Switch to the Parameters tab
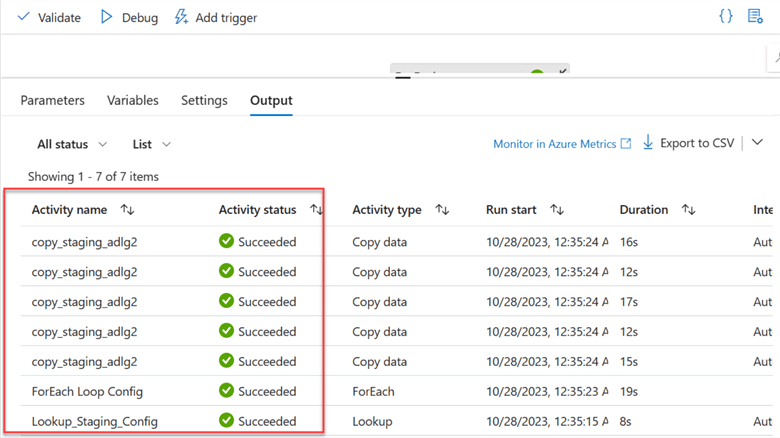 pos(53,101)
